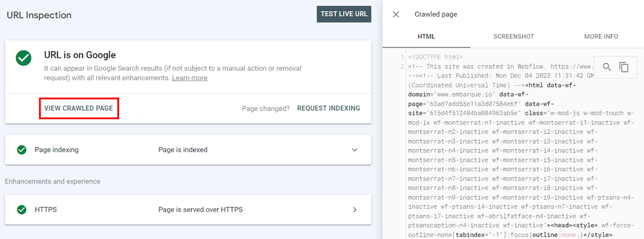Select the HTML tab
The width and height of the screenshot is (644, 239).
[426, 37]
